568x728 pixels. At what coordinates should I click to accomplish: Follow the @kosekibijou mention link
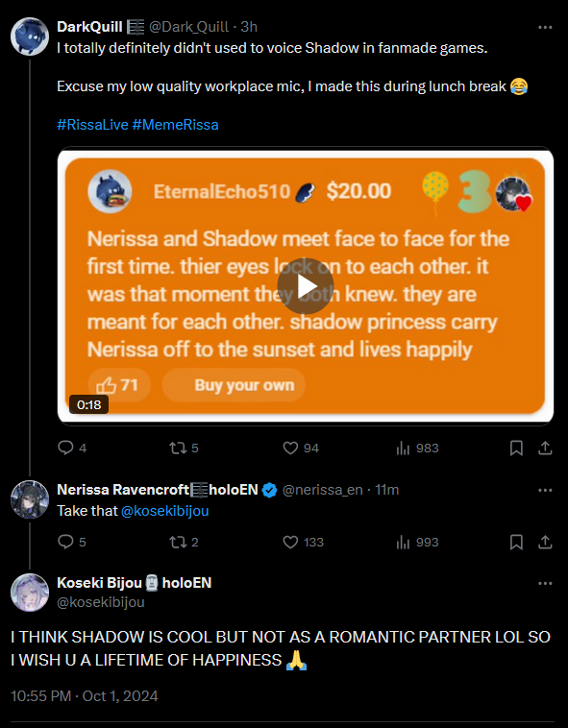coord(165,511)
